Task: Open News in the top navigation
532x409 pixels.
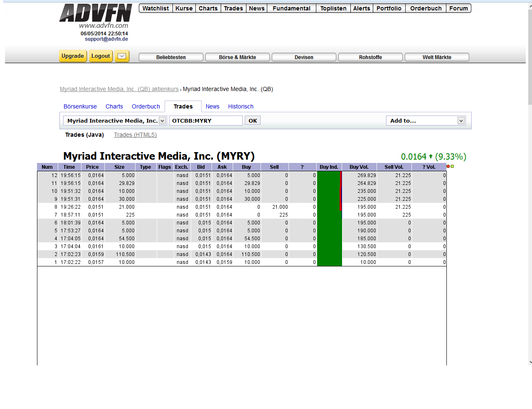Action: point(257,8)
